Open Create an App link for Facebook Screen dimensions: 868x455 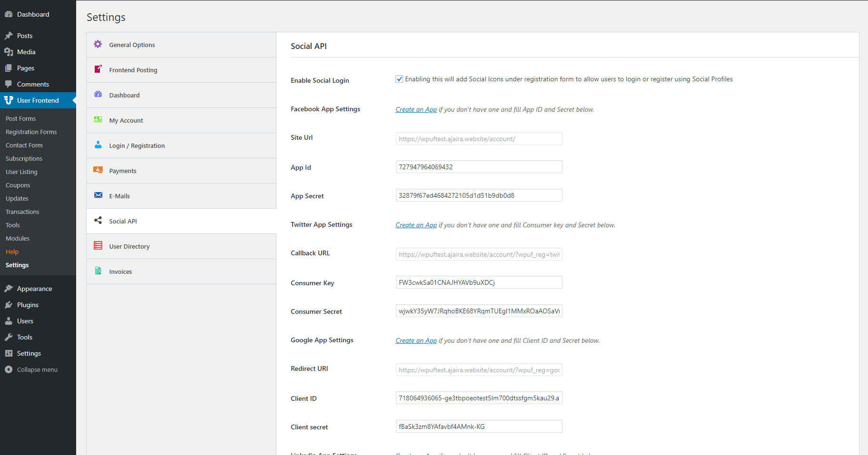coord(416,109)
